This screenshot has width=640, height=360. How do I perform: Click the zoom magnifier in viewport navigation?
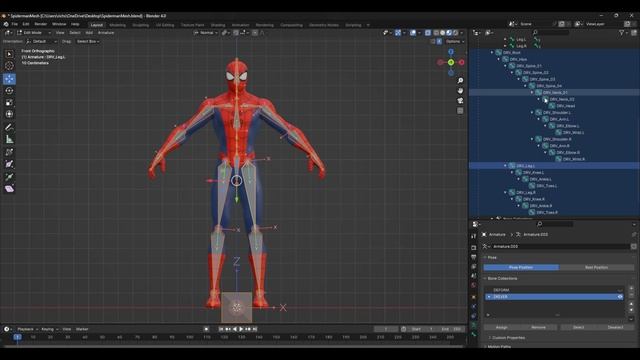(x=460, y=80)
